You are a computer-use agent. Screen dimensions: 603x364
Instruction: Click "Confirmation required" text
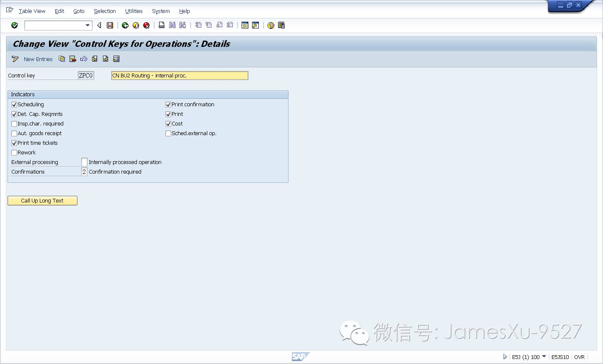[115, 172]
